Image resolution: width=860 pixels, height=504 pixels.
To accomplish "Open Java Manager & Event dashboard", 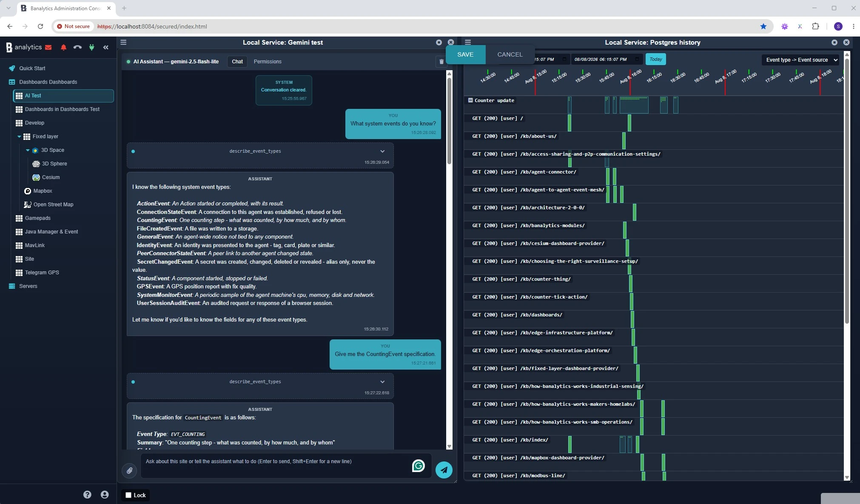I will pos(51,232).
